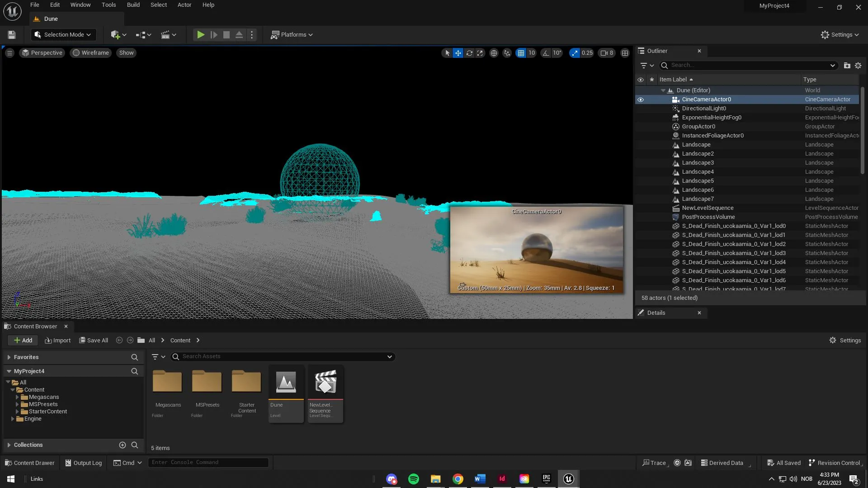Select PostProcessVolume in the Outliner

(x=708, y=217)
